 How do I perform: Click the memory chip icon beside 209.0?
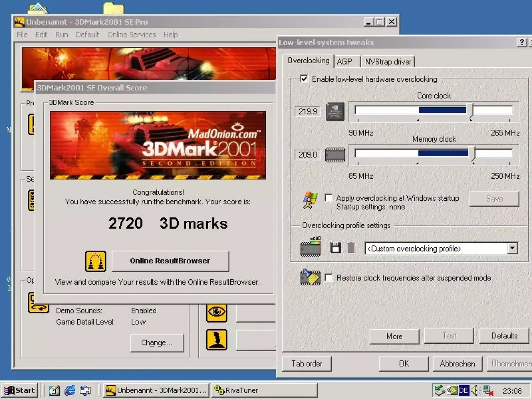pos(335,155)
